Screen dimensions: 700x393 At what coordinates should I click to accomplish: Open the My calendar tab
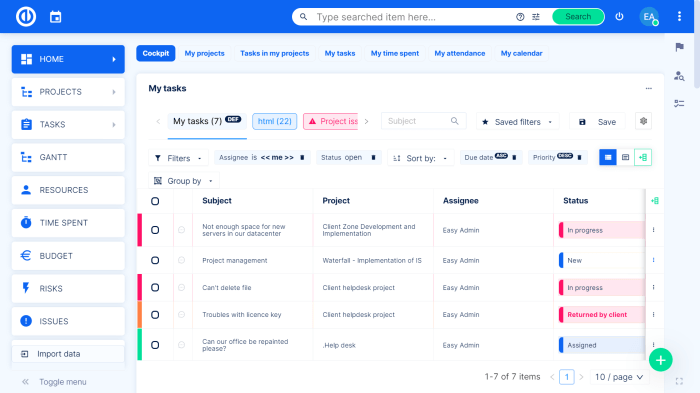(x=521, y=53)
